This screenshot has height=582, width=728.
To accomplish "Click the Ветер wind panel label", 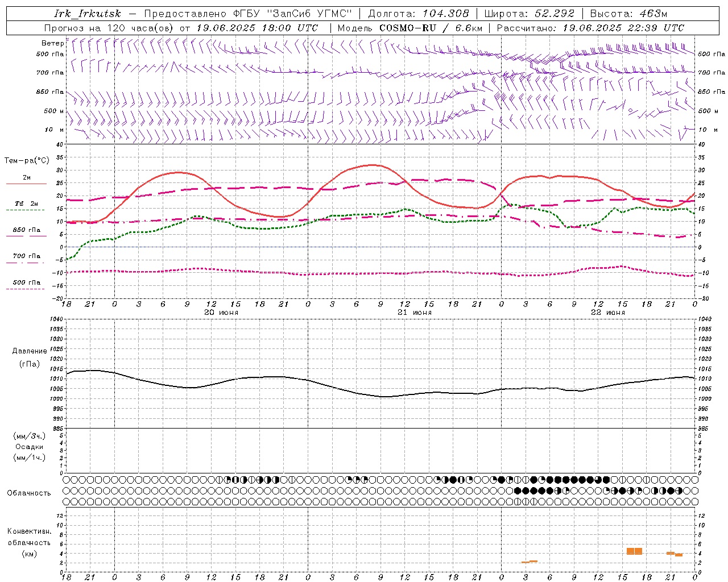I will pos(52,43).
